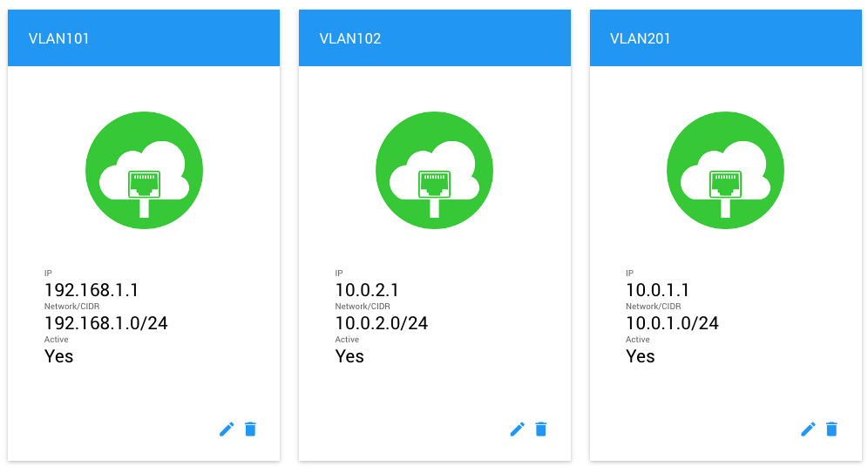Remove VLAN102 via its trash icon
Viewport: 868px width, 473px height.
click(541, 429)
